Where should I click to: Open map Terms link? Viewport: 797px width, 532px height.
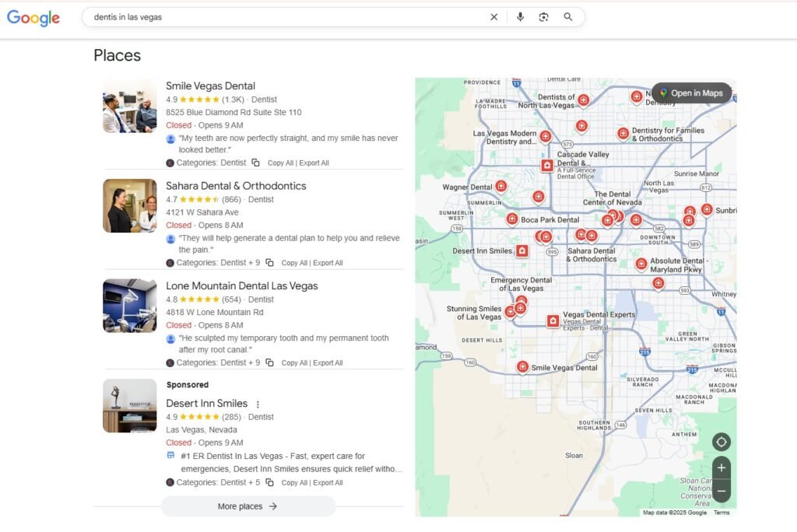722,513
